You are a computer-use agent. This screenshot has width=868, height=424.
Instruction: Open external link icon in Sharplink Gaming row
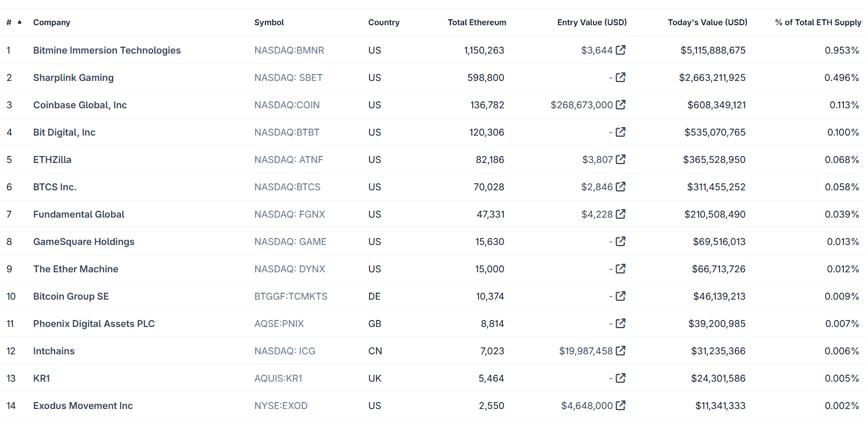click(620, 77)
